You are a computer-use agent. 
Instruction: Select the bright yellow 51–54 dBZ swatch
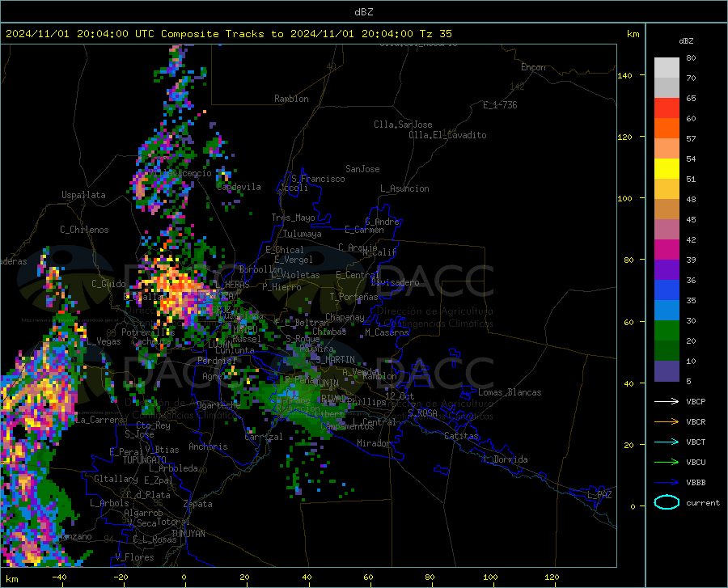[x=667, y=169]
